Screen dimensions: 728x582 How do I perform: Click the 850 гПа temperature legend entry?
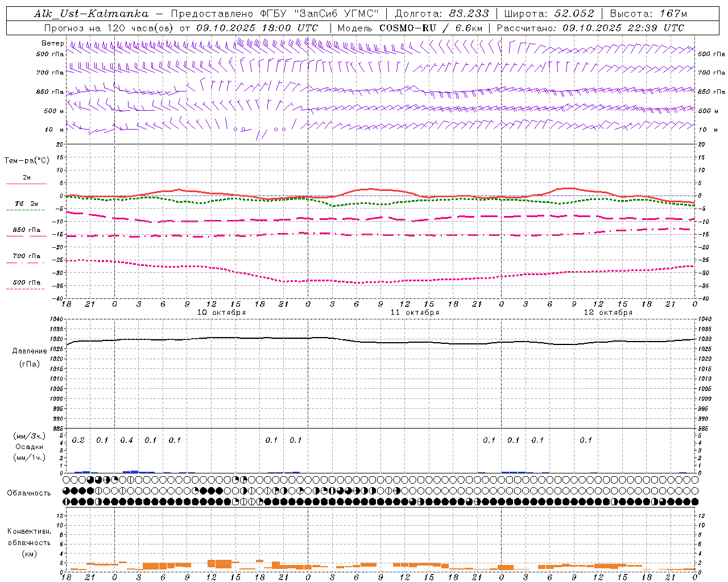(27, 230)
